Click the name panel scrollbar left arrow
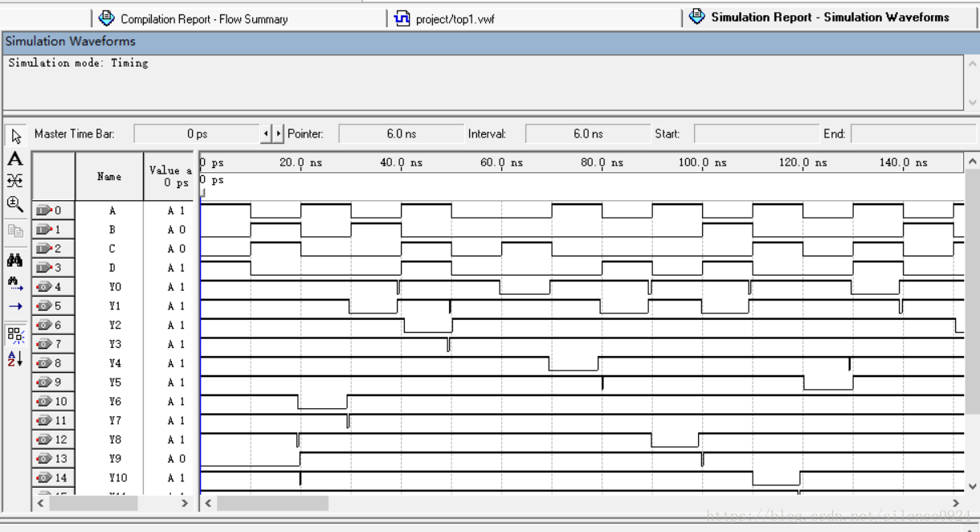This screenshot has height=532, width=980. tap(42, 503)
